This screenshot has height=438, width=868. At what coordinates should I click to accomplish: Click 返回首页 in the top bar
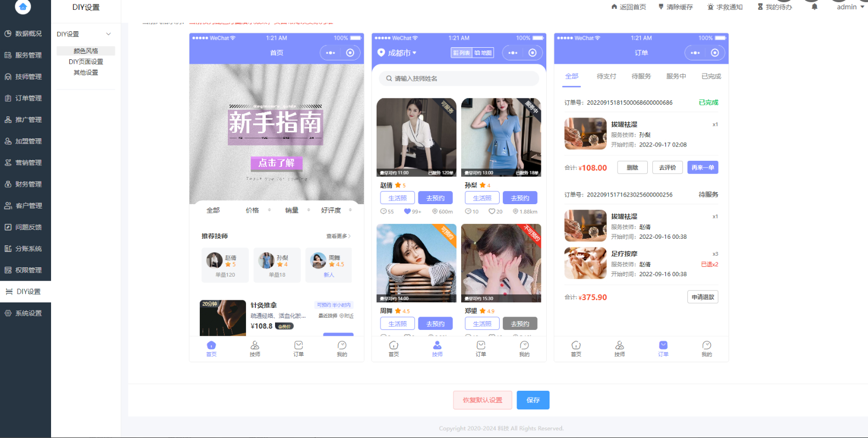(x=629, y=7)
